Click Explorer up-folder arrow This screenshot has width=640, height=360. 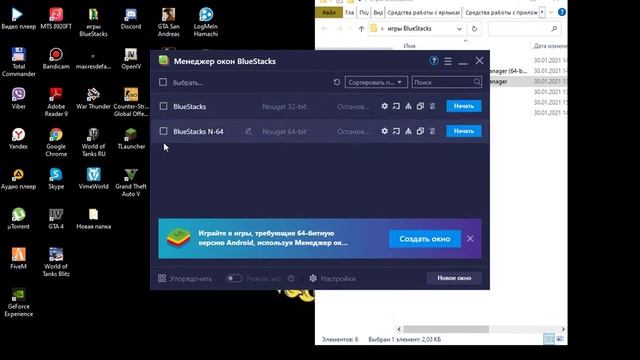(361, 29)
